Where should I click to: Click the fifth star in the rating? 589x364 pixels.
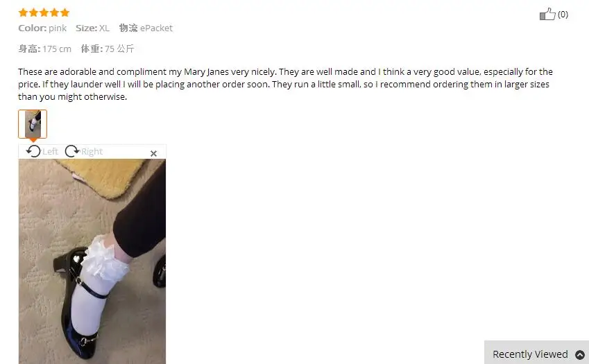[65, 12]
